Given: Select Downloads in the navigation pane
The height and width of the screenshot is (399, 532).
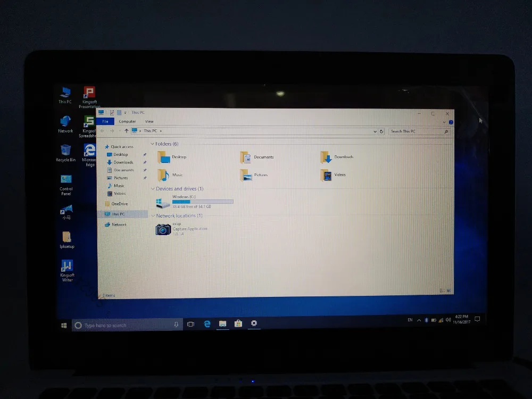Looking at the screenshot, I should [x=120, y=162].
